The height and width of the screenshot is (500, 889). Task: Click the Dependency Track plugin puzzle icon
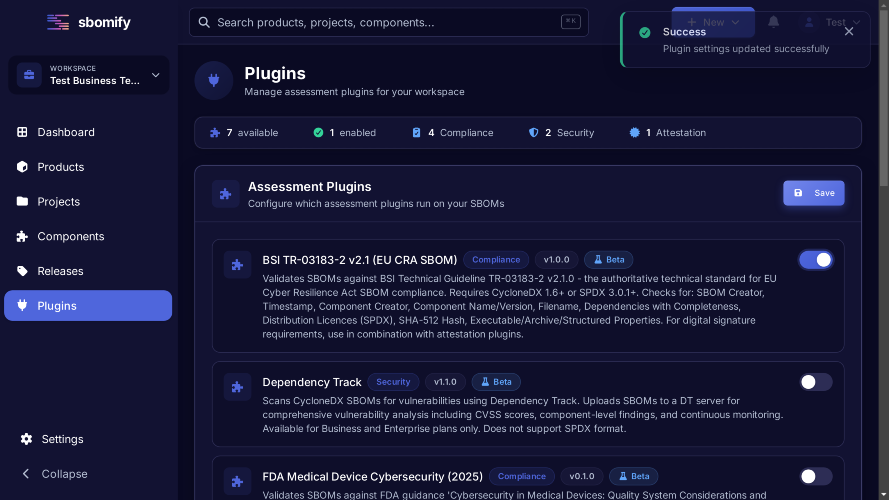pyautogui.click(x=237, y=387)
